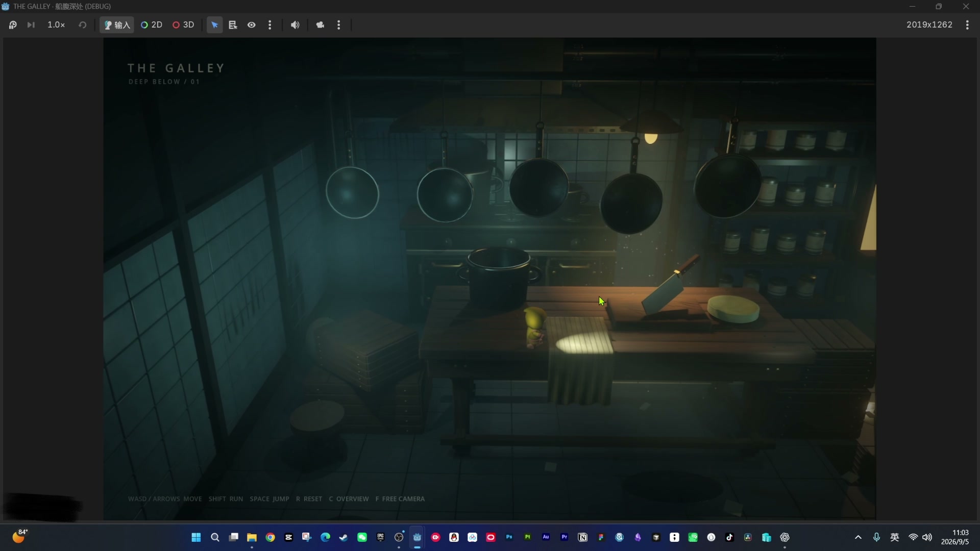Image resolution: width=980 pixels, height=551 pixels.
Task: Open ChatGPT from the taskbar
Action: (785, 537)
